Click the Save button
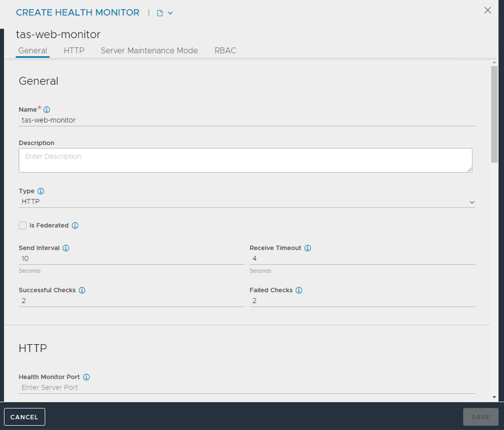The image size is (504, 430). click(481, 417)
